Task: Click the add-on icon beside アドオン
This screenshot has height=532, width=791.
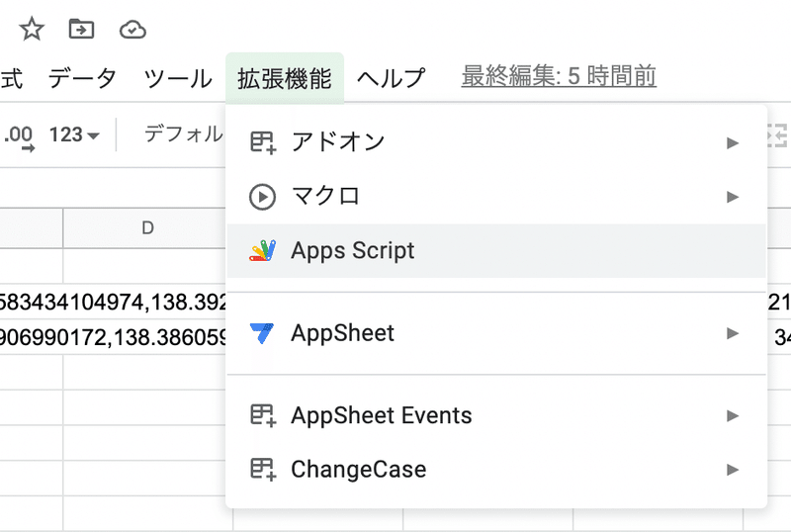Action: 262,142
